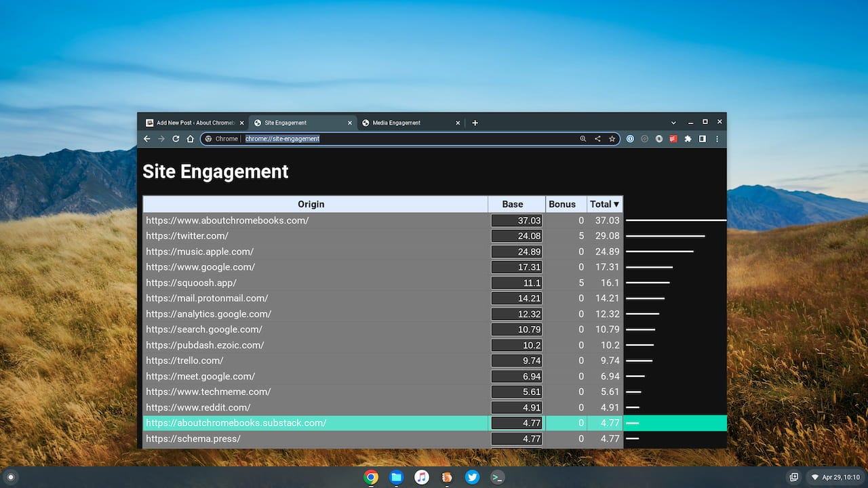Share this page via the share icon

tap(597, 139)
